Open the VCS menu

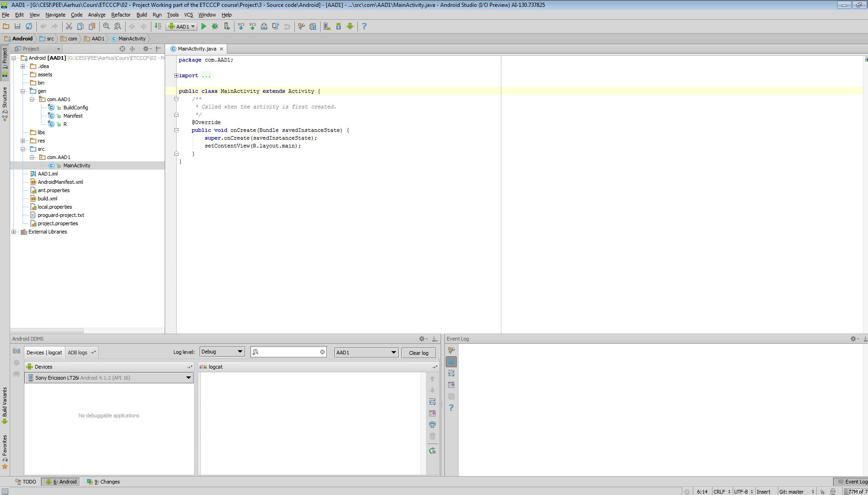click(x=189, y=15)
